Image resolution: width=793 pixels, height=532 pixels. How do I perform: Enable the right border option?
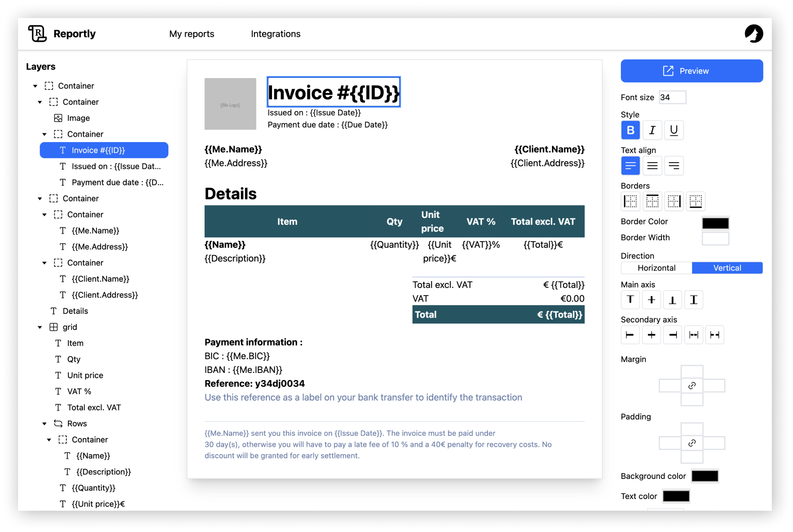(674, 201)
